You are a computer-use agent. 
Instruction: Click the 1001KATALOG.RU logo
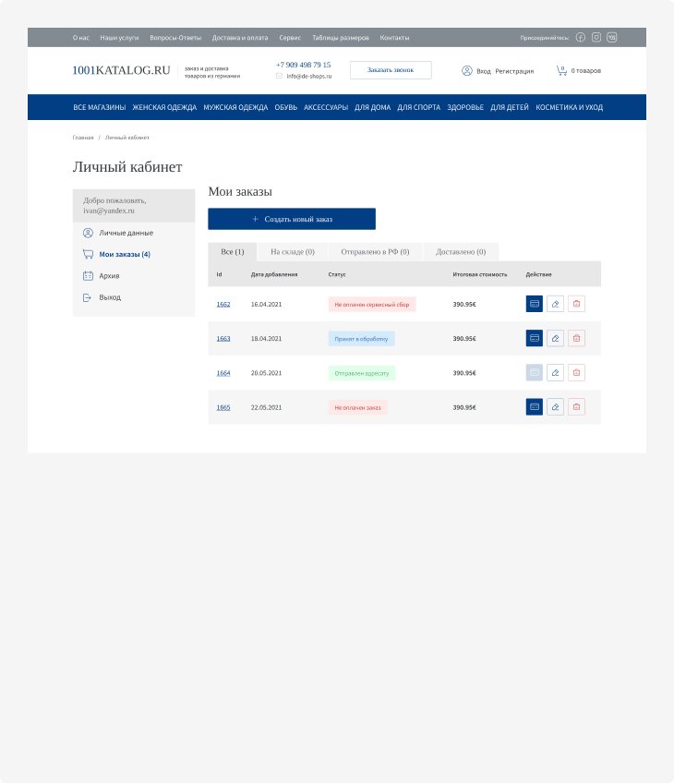pyautogui.click(x=122, y=70)
